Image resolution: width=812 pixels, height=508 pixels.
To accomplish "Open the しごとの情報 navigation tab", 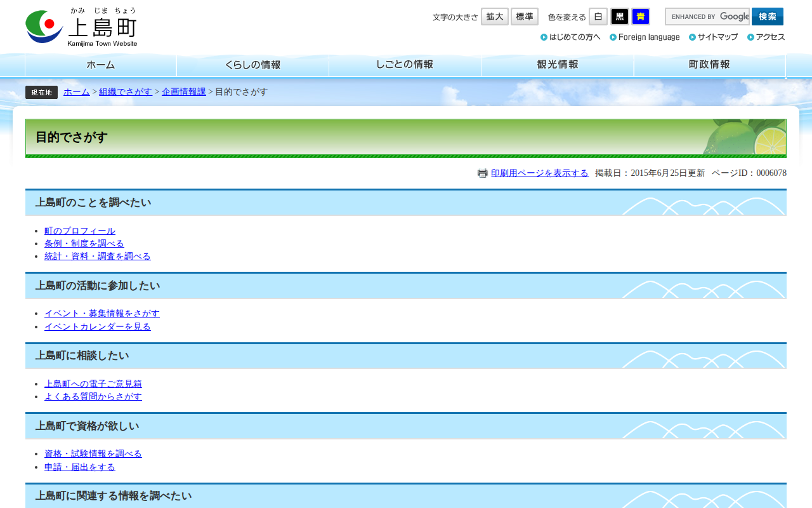I will coord(405,65).
